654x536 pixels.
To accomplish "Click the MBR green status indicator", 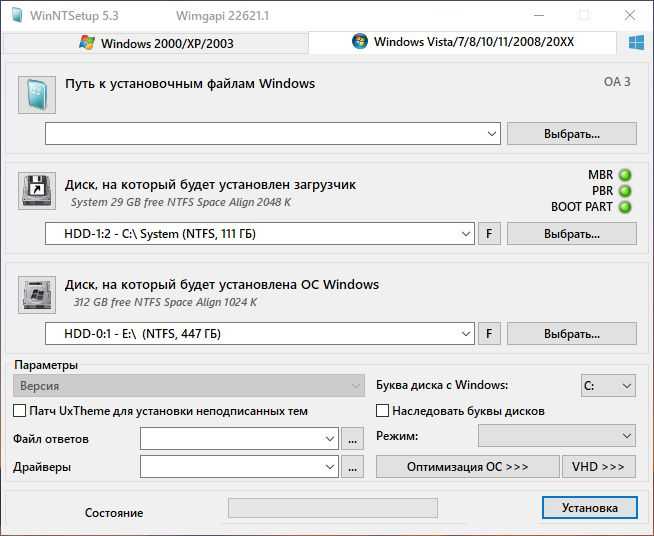I will click(x=625, y=175).
